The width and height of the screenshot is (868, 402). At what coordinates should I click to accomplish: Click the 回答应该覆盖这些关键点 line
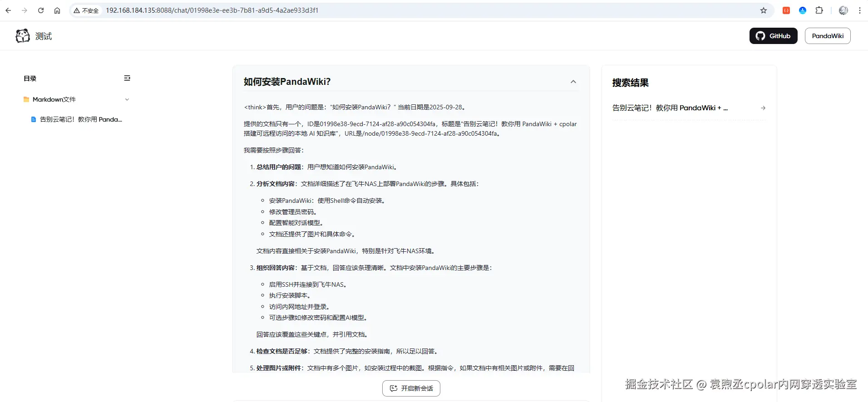[313, 334]
